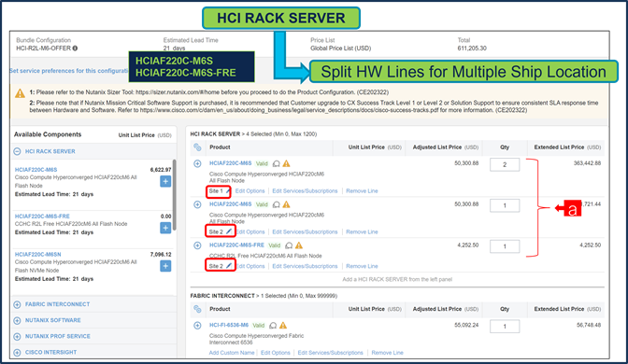This screenshot has height=364, width=628.
Task: Open HCI-FI-6536-M6 product link
Action: [229, 325]
